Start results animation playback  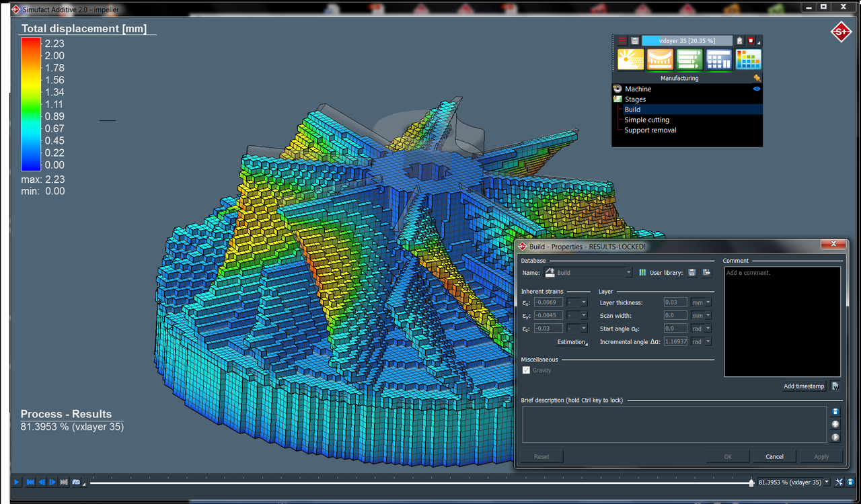(17, 482)
